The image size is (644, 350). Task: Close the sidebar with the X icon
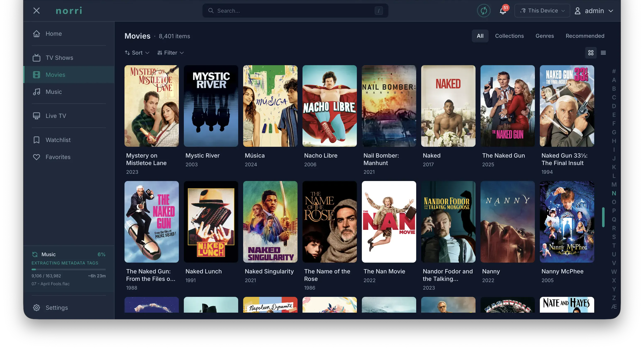(x=37, y=11)
